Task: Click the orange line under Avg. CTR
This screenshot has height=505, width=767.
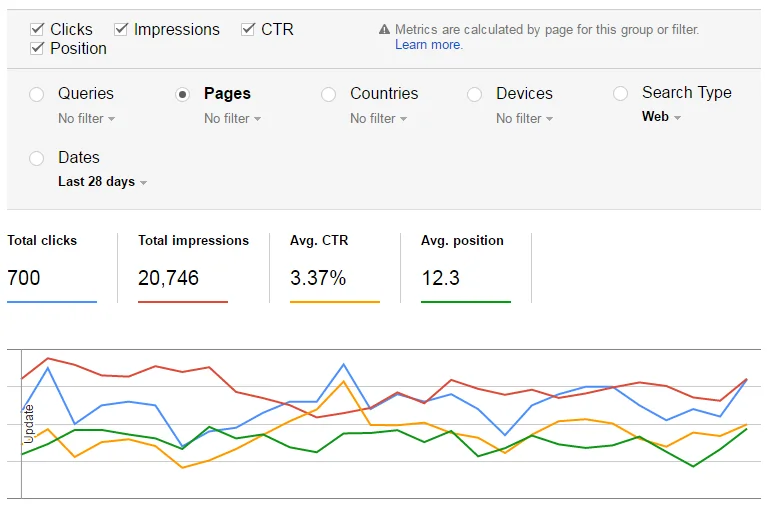Action: point(335,302)
